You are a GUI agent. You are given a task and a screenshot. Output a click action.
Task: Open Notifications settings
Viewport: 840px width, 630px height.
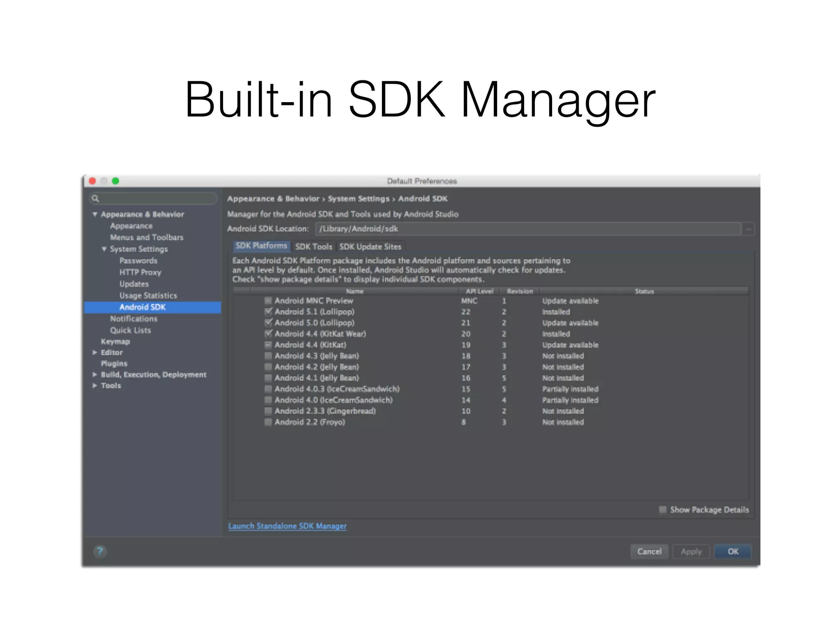click(133, 319)
